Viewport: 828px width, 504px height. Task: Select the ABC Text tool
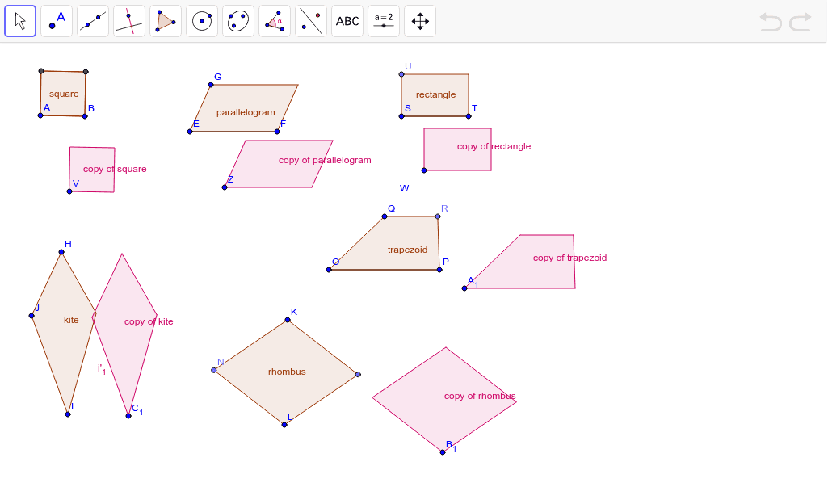[347, 21]
